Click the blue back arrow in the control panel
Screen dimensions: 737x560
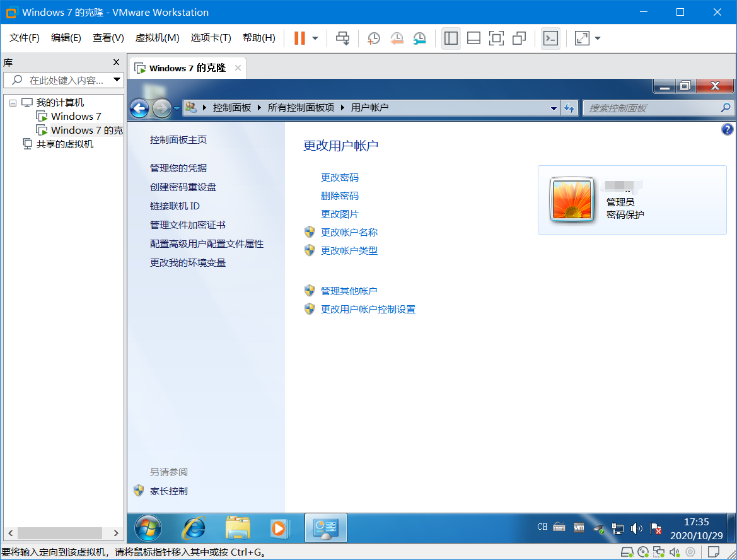coord(139,108)
